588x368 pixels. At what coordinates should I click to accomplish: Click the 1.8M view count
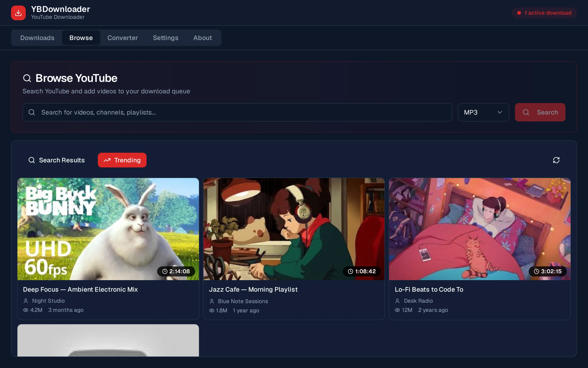222,310
